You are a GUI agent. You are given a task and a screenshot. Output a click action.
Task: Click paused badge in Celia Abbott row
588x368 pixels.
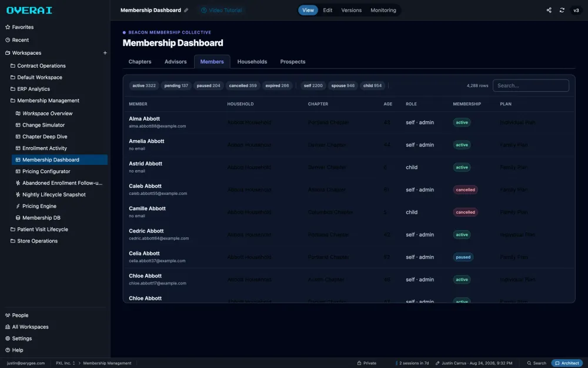463,257
